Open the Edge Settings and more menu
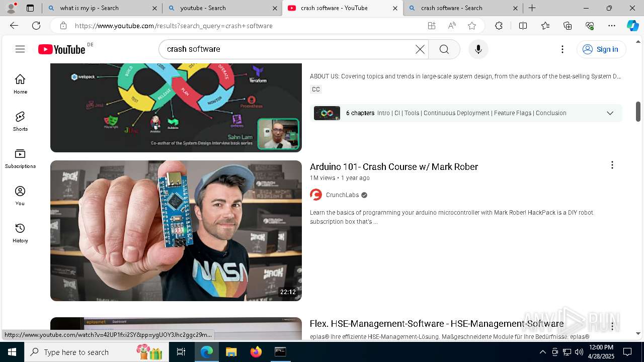The image size is (644, 362). (x=612, y=26)
